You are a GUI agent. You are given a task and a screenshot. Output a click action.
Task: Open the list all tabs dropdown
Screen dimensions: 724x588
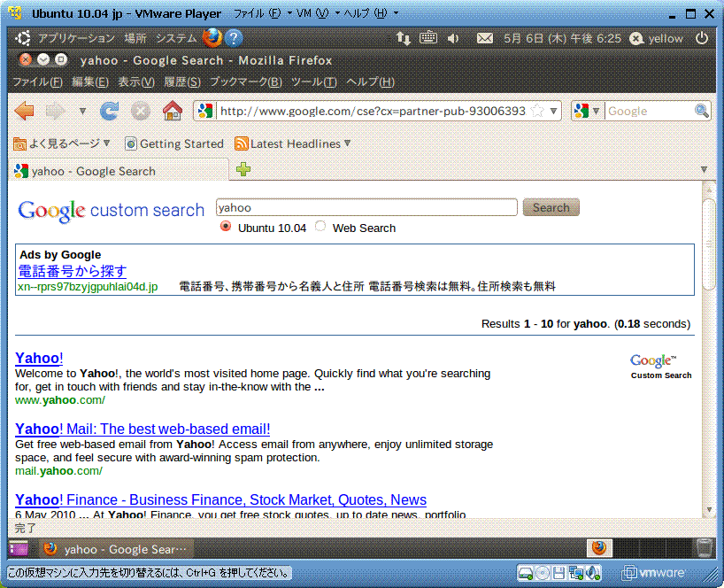click(x=705, y=169)
